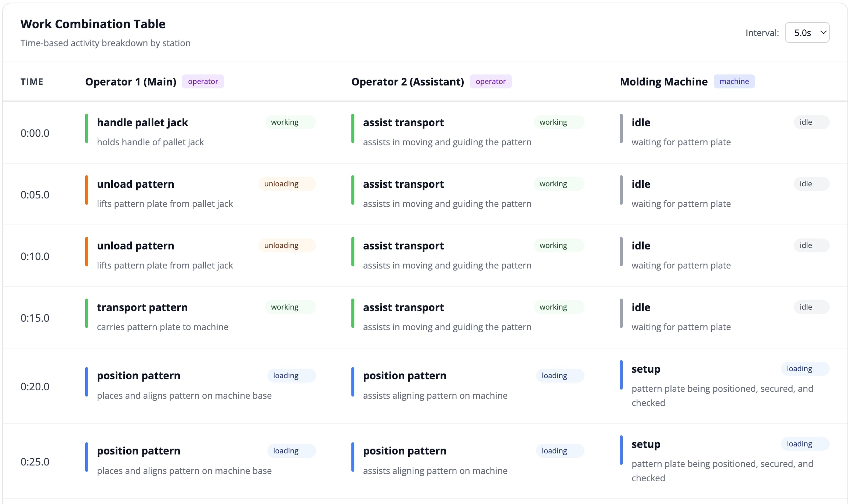The height and width of the screenshot is (504, 854).
Task: Click the orange status bar in the 0:10.0 row
Action: [87, 252]
